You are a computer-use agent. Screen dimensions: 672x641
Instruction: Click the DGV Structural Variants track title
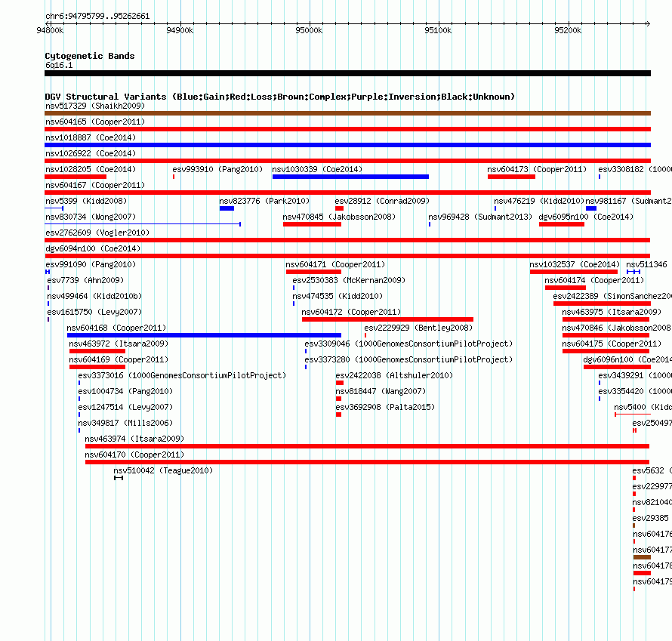point(280,97)
